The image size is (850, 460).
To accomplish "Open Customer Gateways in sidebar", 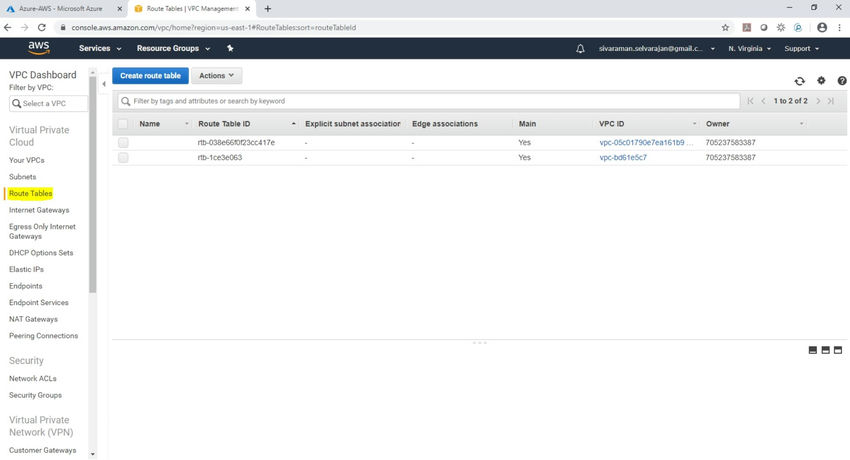I will pyautogui.click(x=42, y=450).
